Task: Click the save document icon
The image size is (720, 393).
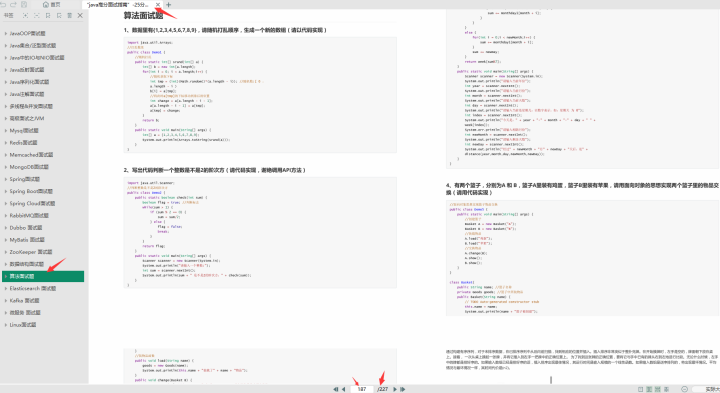Action: pos(24,5)
